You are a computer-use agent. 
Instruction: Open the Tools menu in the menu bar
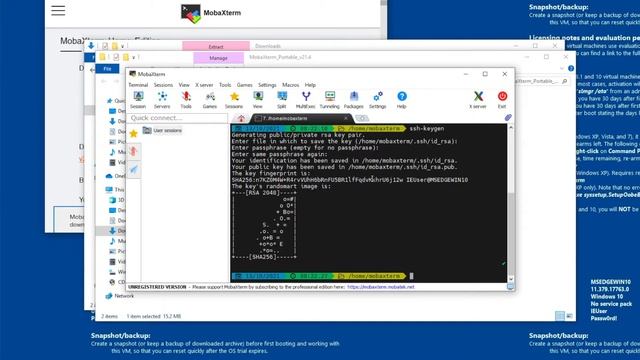coord(225,85)
